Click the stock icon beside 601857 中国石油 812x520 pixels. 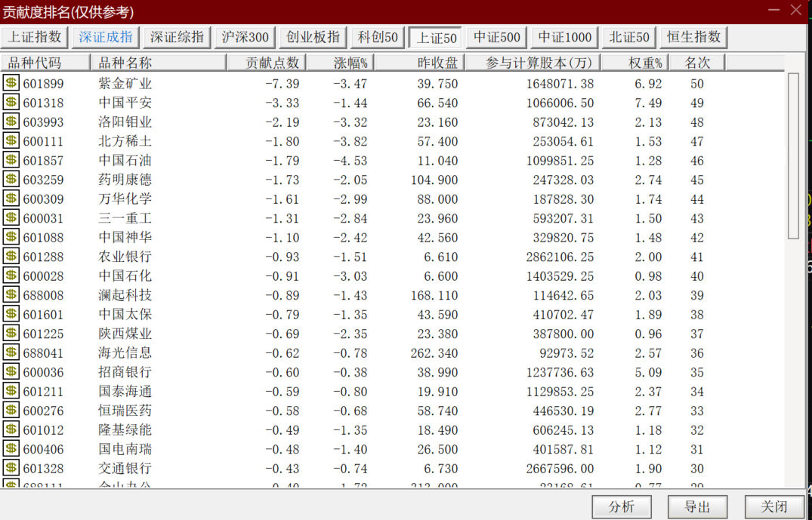[11, 159]
